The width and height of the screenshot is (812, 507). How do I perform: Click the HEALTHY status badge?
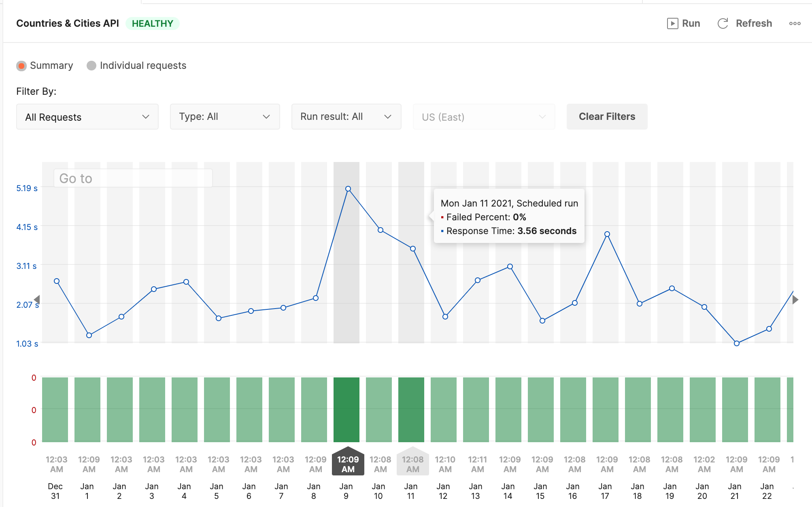153,23
